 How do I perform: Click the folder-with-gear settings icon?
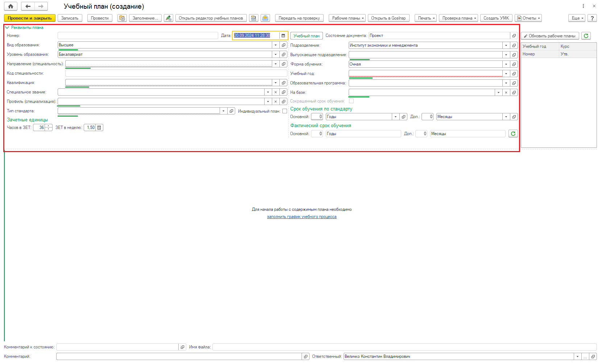point(122,18)
